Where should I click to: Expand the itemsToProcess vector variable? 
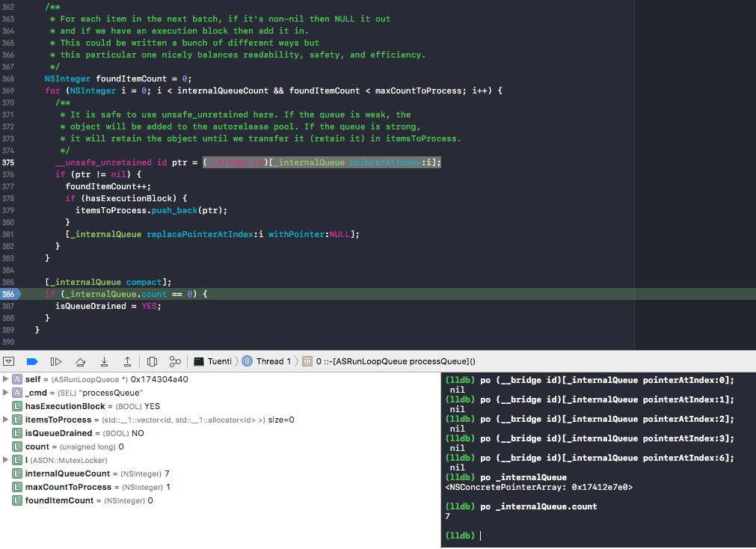[x=4, y=420]
